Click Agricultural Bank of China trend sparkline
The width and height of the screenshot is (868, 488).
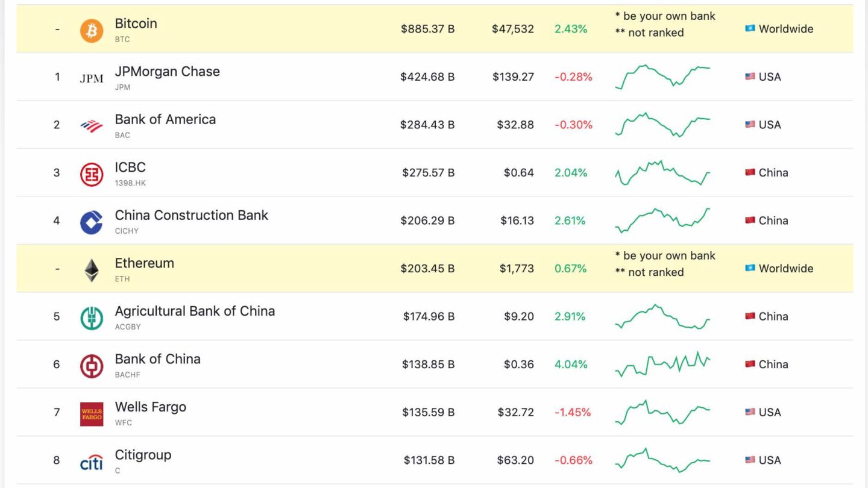point(662,316)
